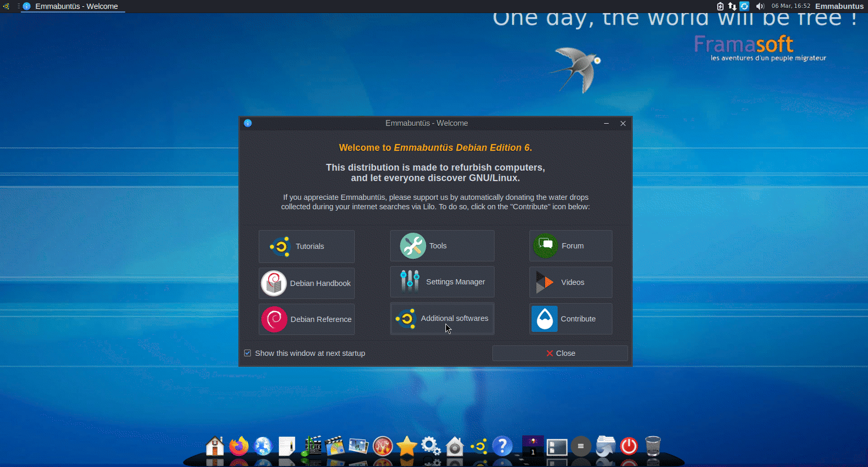The height and width of the screenshot is (467, 868).
Task: Open Debian Reference
Action: click(x=307, y=319)
